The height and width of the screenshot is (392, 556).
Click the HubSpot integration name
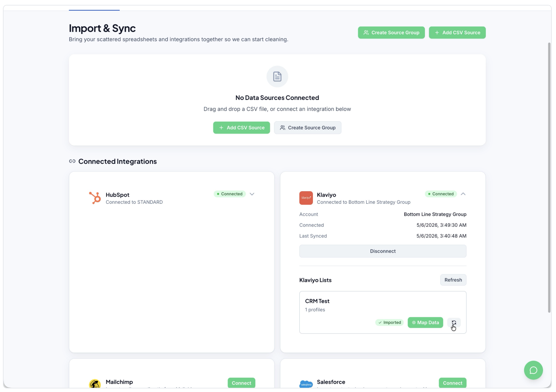click(x=117, y=195)
